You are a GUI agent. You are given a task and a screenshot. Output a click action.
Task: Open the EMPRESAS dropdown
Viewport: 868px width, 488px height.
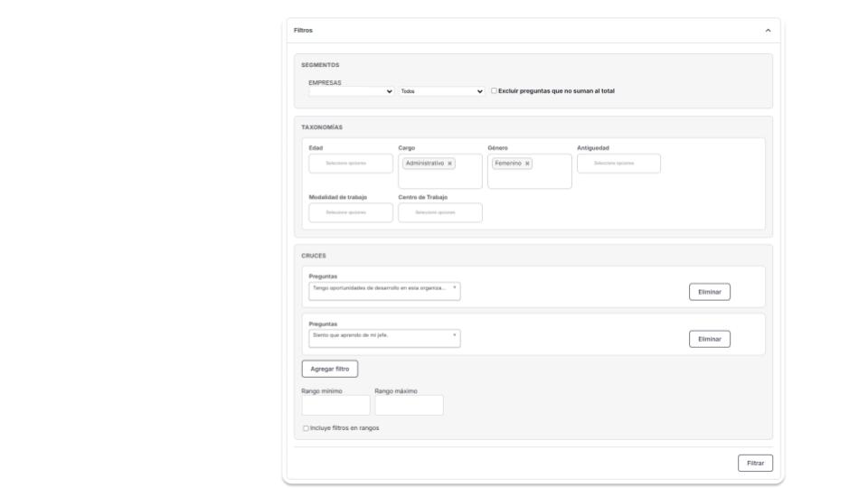tap(351, 91)
